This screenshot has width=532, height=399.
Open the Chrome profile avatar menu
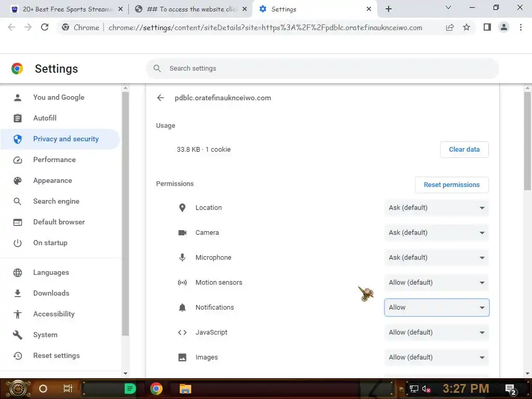coord(504,27)
